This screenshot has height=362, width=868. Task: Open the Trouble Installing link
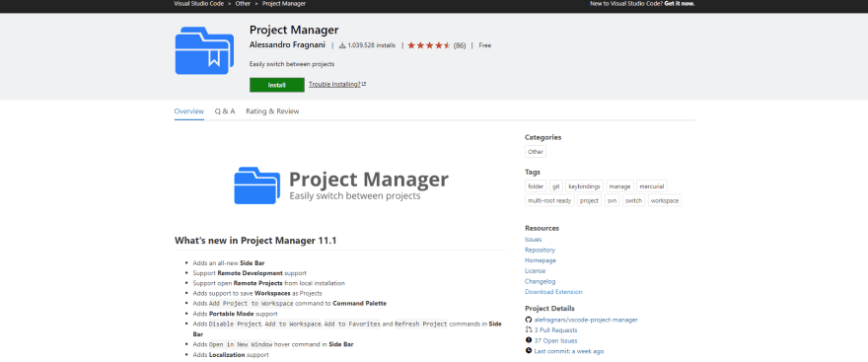(337, 84)
